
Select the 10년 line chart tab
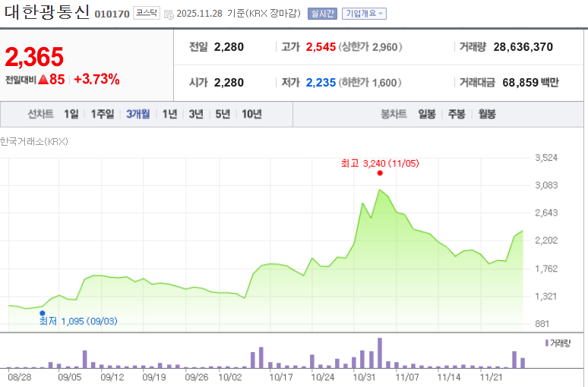coord(251,114)
